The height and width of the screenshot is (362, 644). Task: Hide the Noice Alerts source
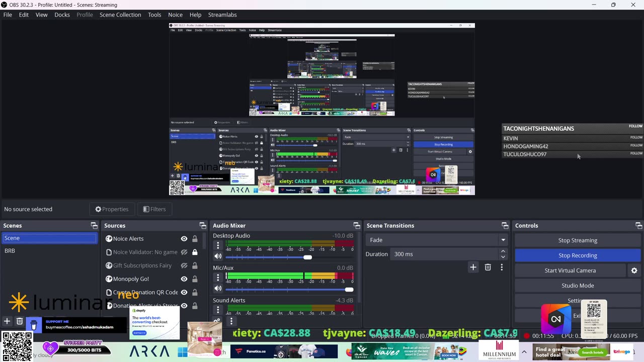[184, 239]
